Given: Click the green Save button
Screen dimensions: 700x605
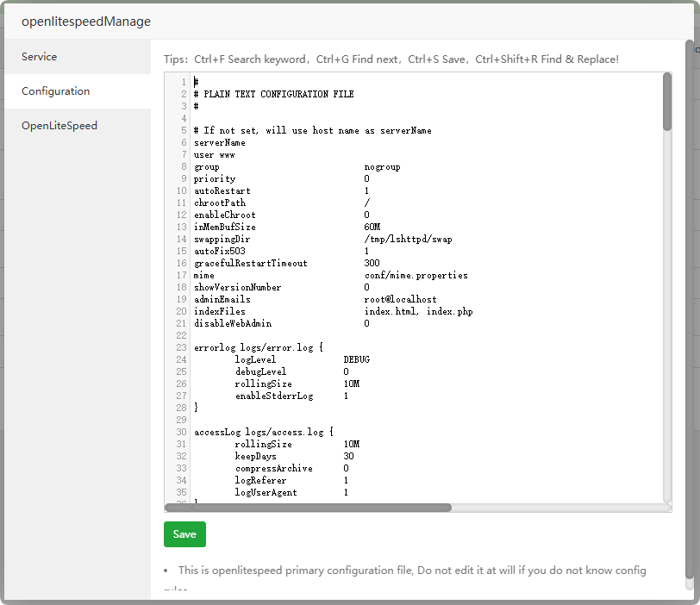Looking at the screenshot, I should (x=184, y=534).
